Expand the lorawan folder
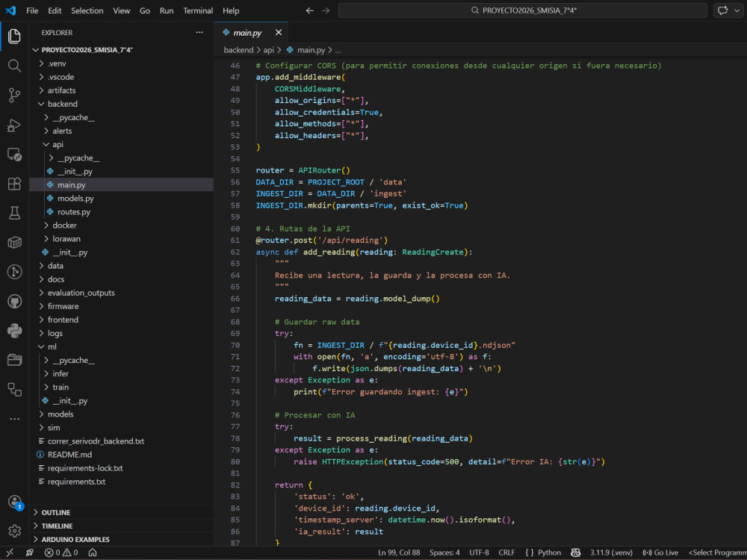The width and height of the screenshot is (747, 560). click(122, 239)
